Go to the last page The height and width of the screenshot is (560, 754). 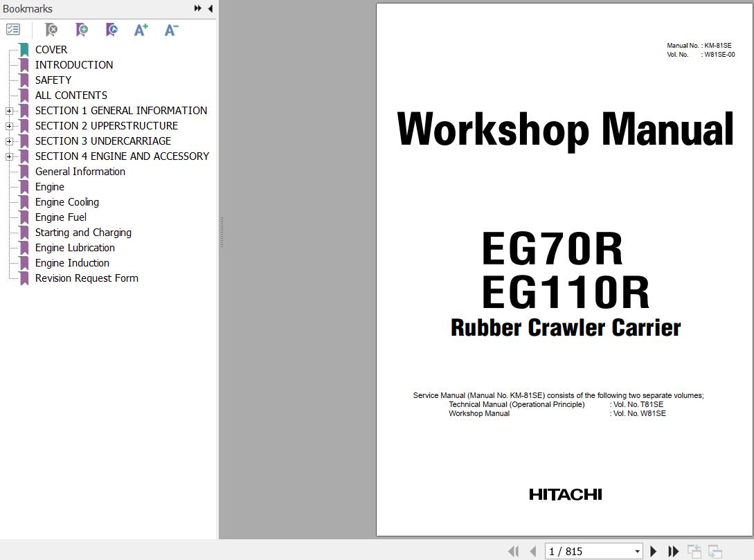(673, 552)
